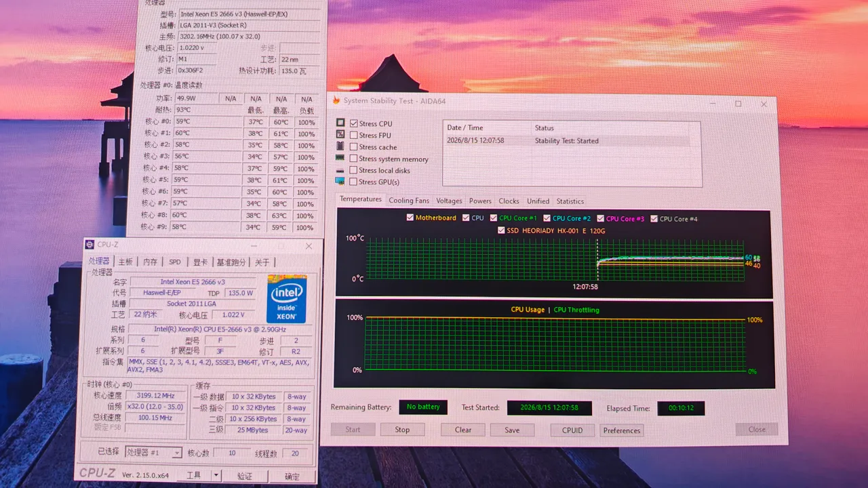Screen dimensions: 868x488
Task: Click the Stress cache chip icon
Action: (x=340, y=146)
